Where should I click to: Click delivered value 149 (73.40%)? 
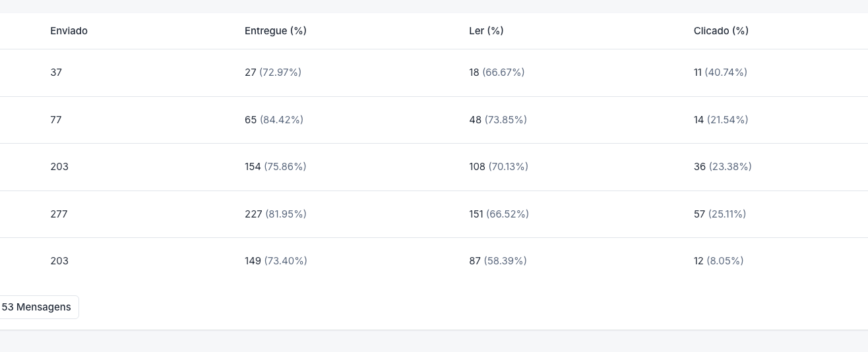(x=276, y=261)
